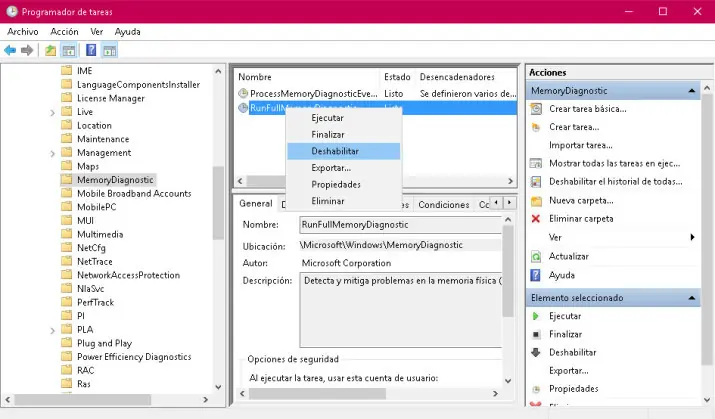This screenshot has width=715, height=419.
Task: Open the blue Help toolbar icon
Action: [91, 50]
